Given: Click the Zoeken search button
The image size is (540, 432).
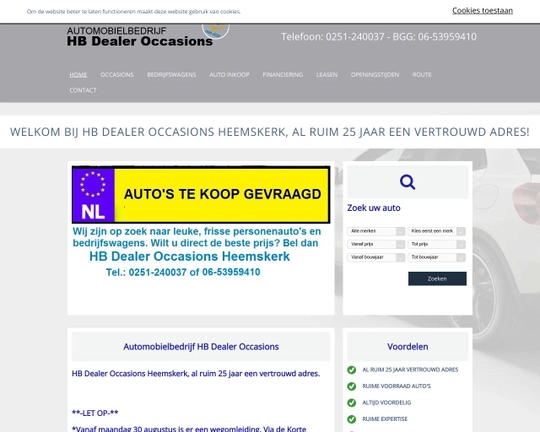Looking at the screenshot, I should [x=437, y=279].
